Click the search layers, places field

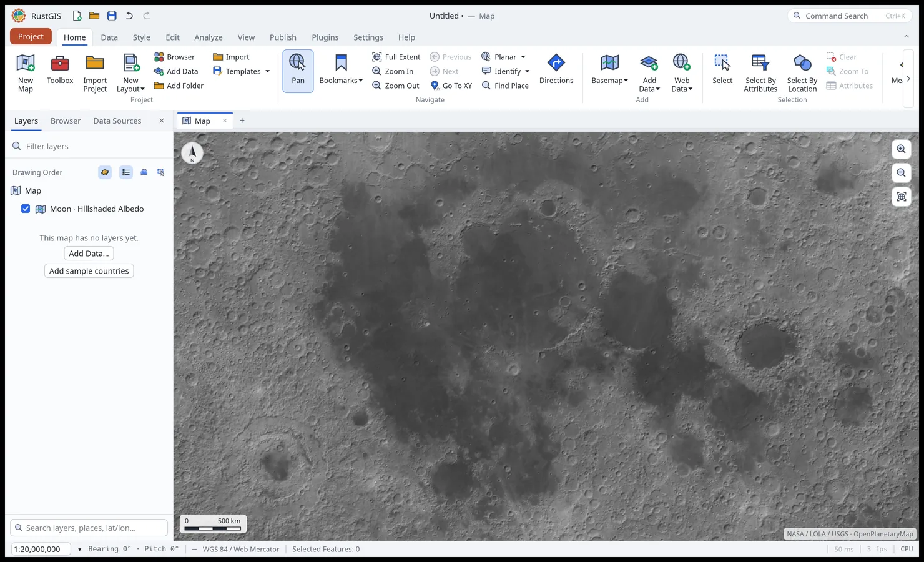(89, 528)
